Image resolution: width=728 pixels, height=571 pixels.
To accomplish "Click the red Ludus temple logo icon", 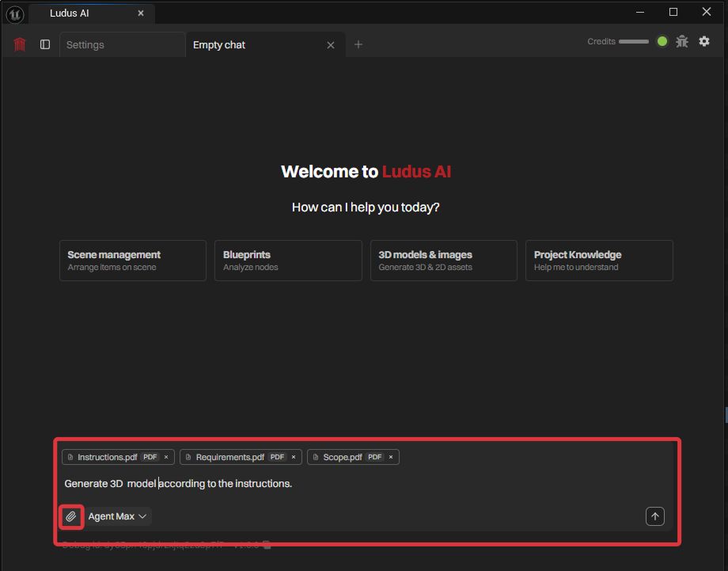I will click(x=20, y=44).
